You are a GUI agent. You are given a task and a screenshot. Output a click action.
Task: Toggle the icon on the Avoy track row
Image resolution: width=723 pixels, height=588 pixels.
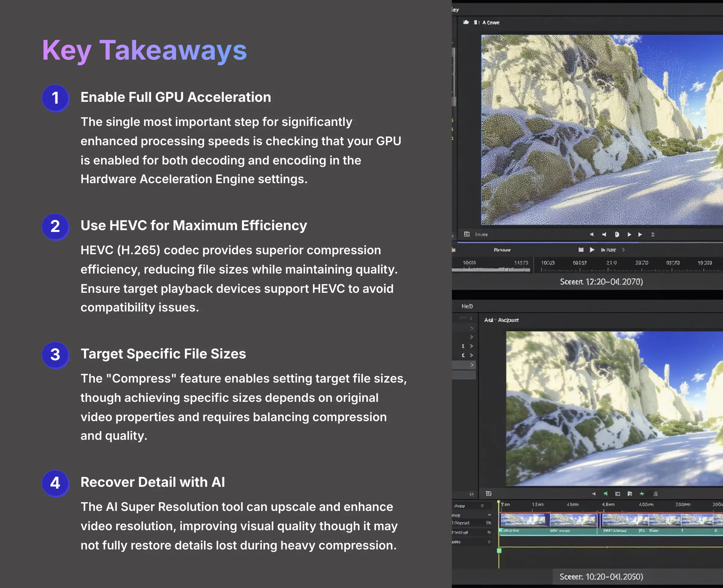point(482,506)
